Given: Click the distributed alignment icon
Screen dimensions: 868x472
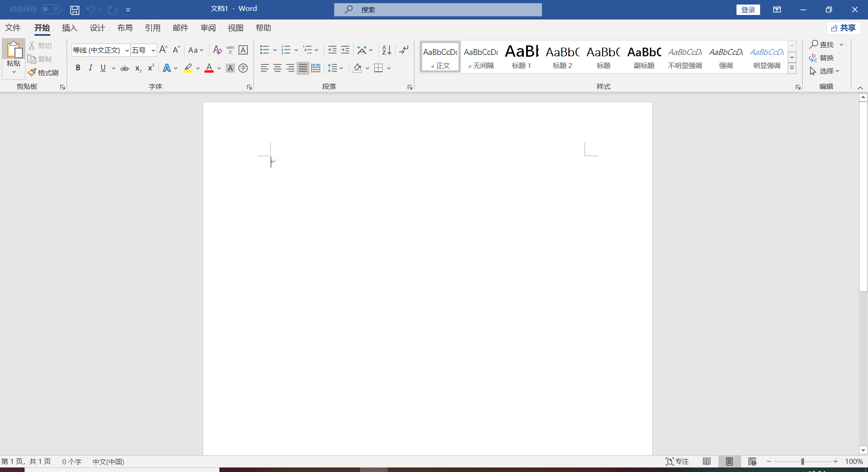Looking at the screenshot, I should (316, 68).
